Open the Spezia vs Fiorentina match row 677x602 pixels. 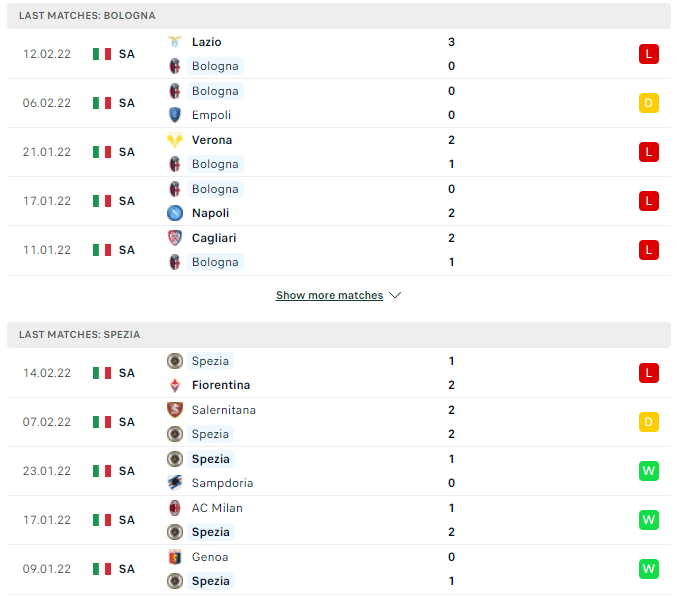click(339, 373)
